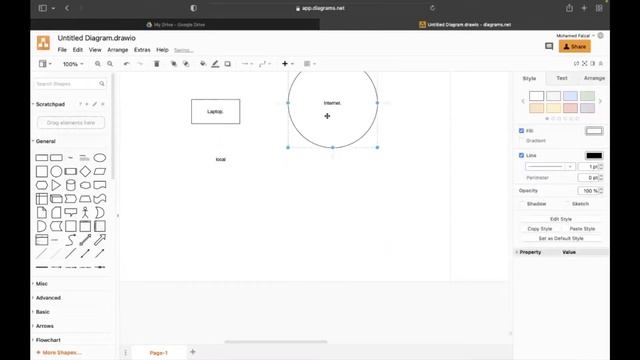Switch to the Text tab
The image size is (640, 360).
tap(562, 78)
